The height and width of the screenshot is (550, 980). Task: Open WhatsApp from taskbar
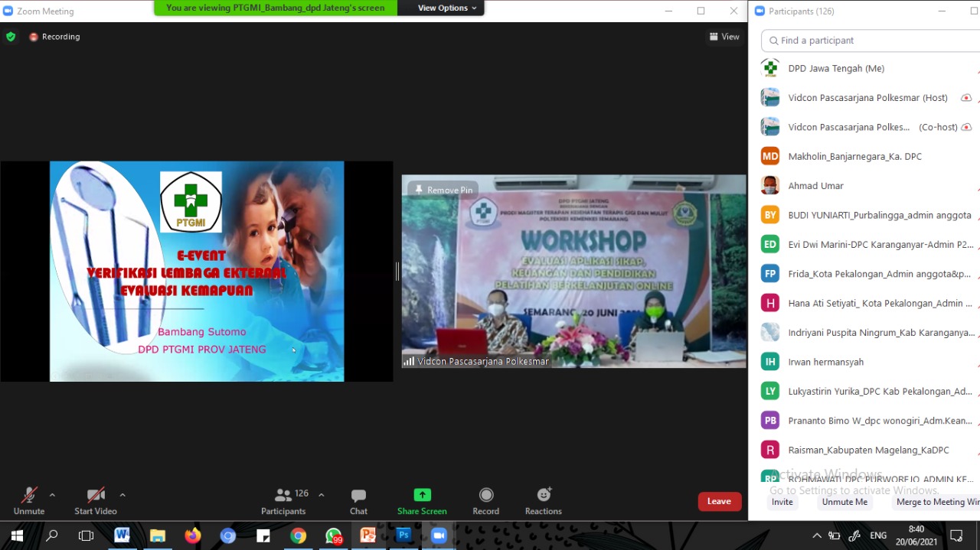(x=333, y=535)
